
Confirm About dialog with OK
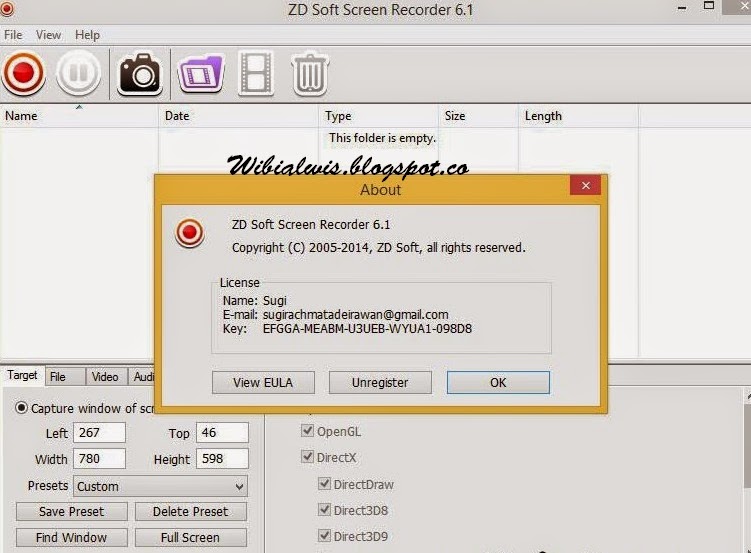(498, 383)
